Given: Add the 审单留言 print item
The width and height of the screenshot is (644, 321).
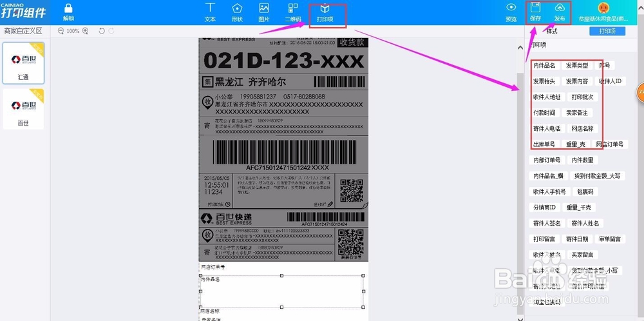Looking at the screenshot, I should (x=610, y=238).
